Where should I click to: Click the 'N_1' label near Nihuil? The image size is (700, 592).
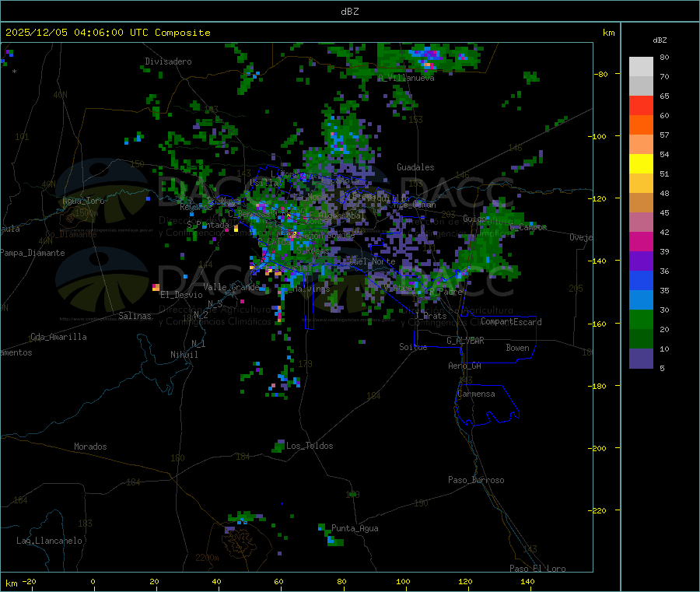[198, 343]
